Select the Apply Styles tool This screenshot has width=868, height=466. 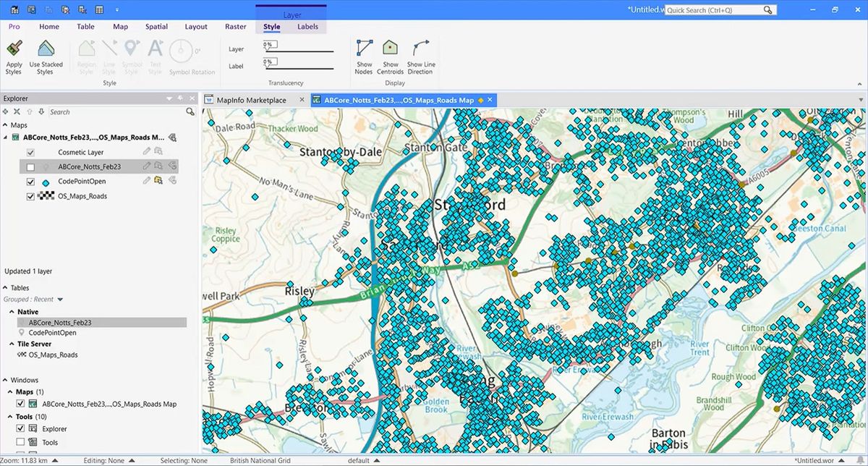coord(14,58)
